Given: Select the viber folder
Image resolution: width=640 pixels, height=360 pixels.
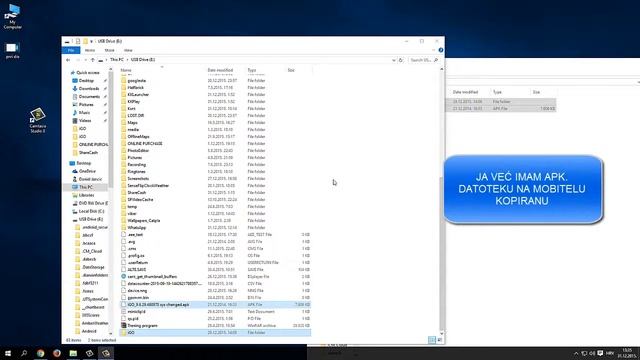Looking at the screenshot, I should (x=132, y=213).
